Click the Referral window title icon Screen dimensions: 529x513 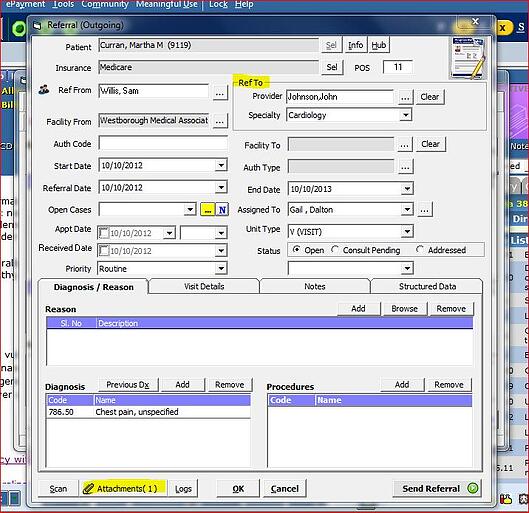[x=37, y=26]
